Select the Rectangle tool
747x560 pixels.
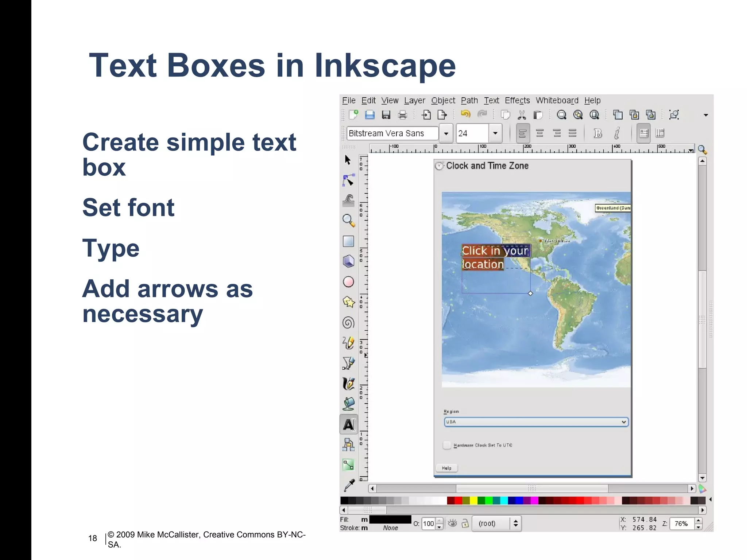[348, 241]
